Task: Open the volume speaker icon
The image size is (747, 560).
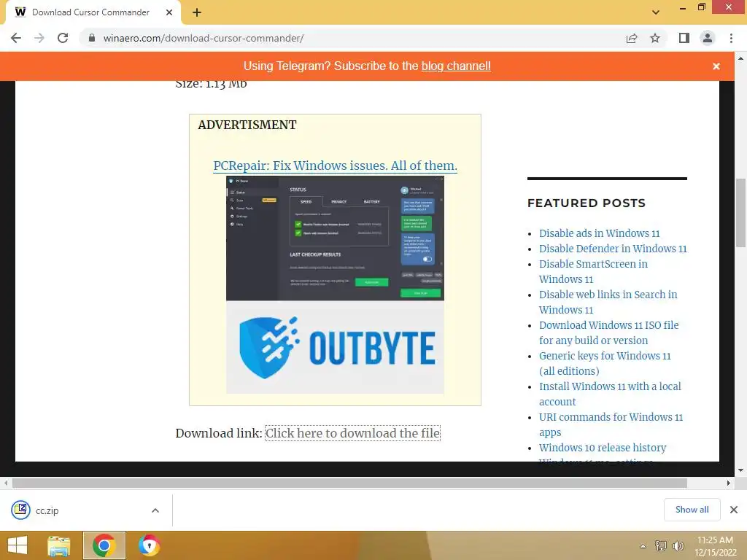Action: pos(678,546)
